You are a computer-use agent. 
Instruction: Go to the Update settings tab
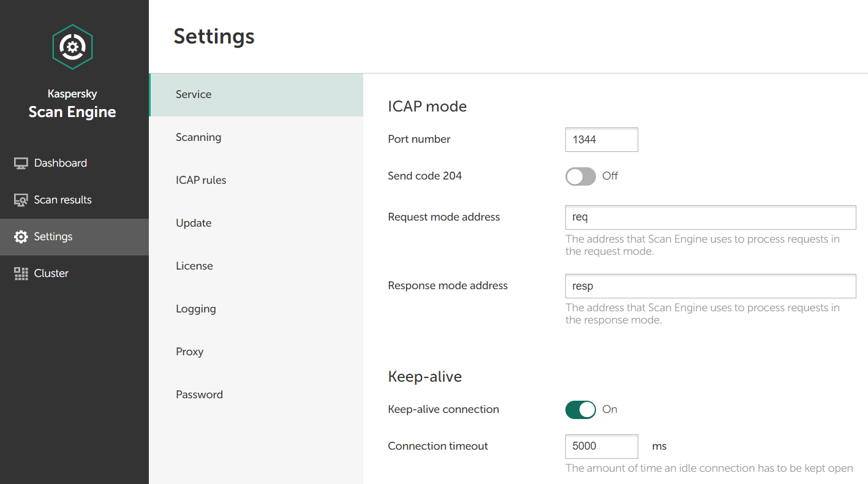[x=194, y=223]
